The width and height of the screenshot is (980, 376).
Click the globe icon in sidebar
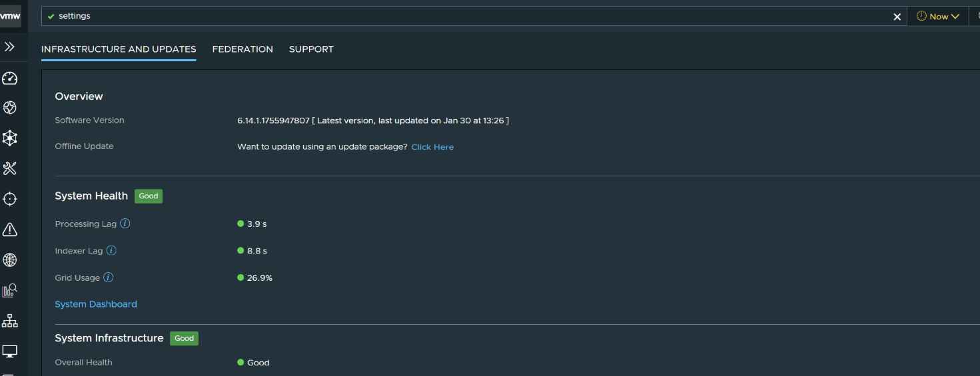pos(10,260)
